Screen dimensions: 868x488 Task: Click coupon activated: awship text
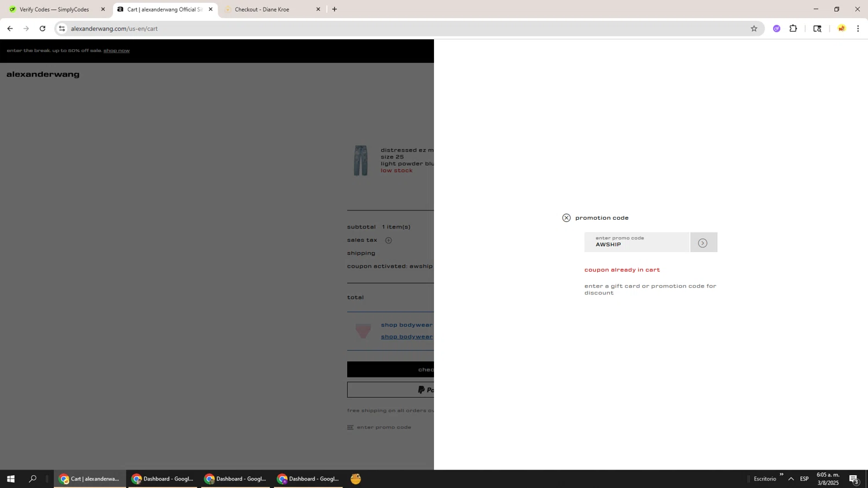390,267
